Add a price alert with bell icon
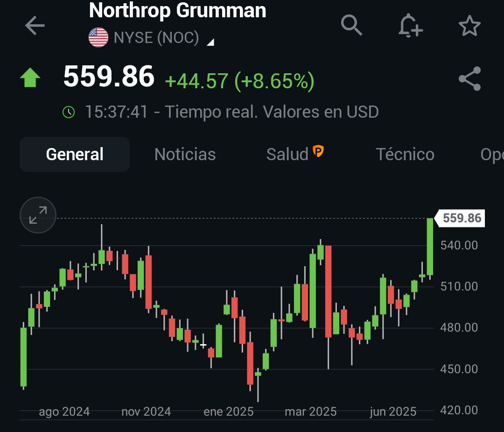This screenshot has height=432, width=504. (411, 25)
